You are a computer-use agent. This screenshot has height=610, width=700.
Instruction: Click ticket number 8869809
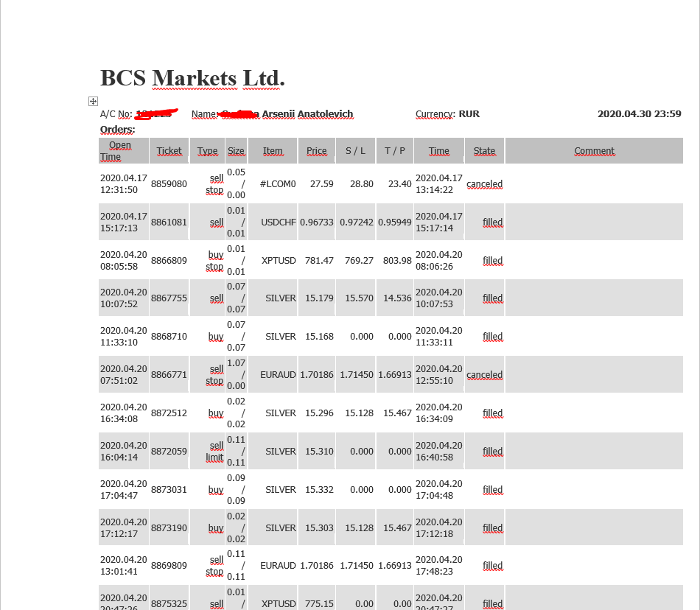[169, 566]
